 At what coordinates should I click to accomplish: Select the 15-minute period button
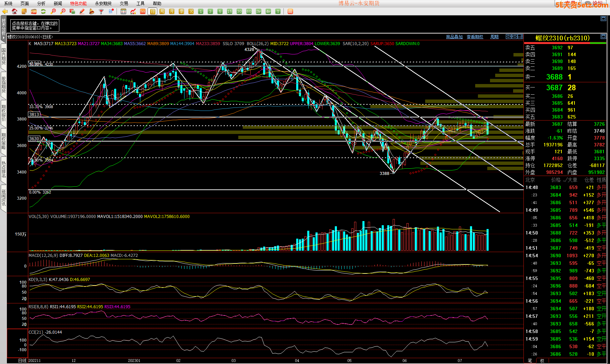pyautogui.click(x=230, y=11)
